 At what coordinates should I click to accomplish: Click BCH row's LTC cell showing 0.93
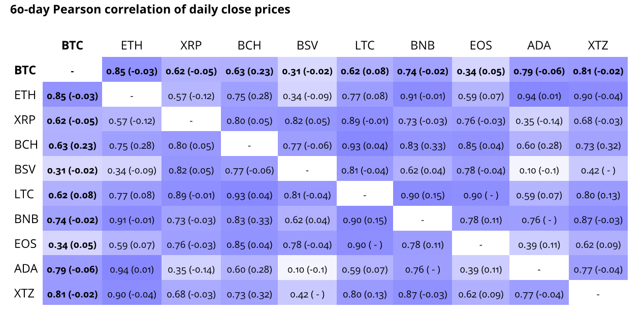pos(365,145)
